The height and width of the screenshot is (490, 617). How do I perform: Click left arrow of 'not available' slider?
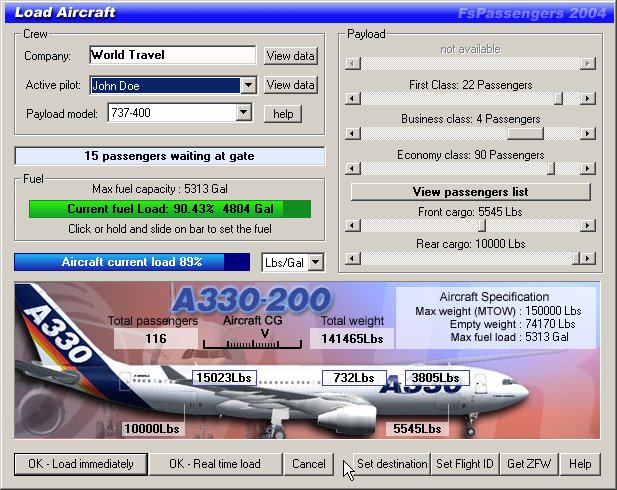coord(353,63)
